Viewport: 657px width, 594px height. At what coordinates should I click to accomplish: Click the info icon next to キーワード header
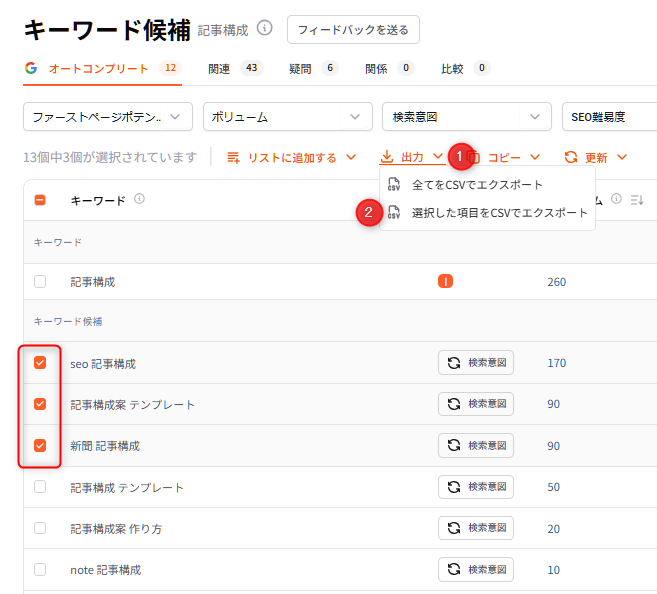139,199
